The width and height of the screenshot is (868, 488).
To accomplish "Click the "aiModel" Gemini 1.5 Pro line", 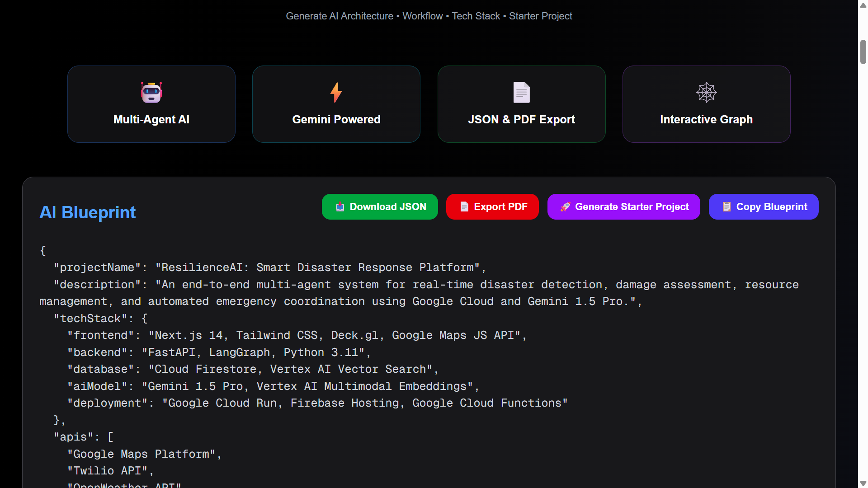I will 274,386.
